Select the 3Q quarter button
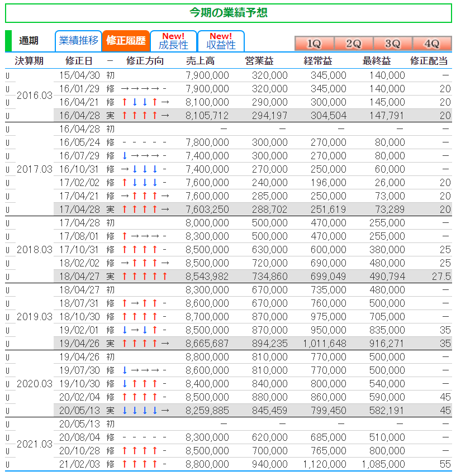456x476 pixels. (392, 44)
